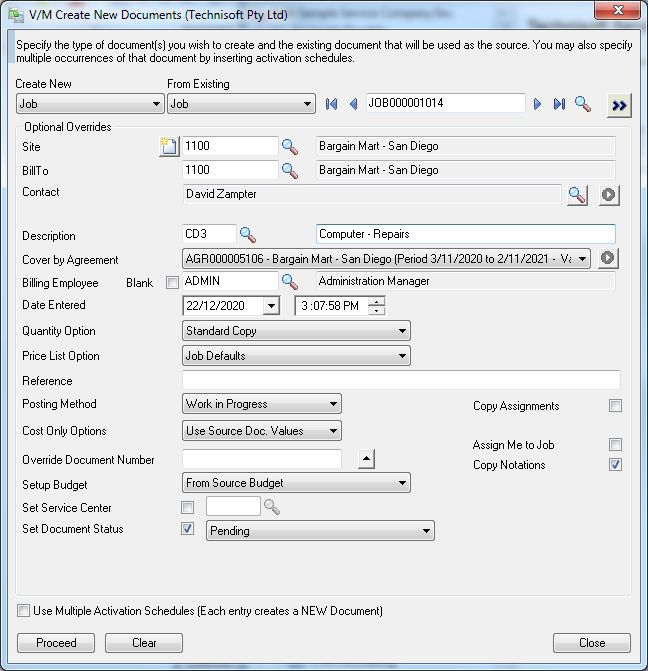Click the double-arrow expand button
The height and width of the screenshot is (671, 648).
(619, 105)
